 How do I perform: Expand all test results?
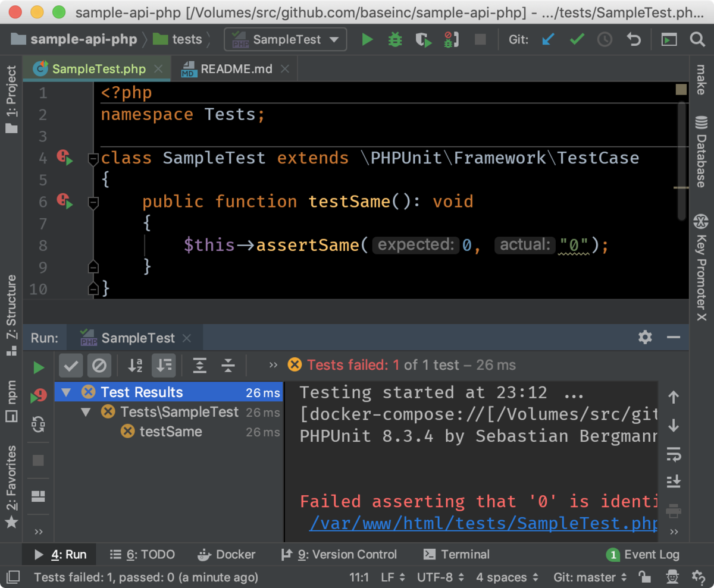click(199, 366)
